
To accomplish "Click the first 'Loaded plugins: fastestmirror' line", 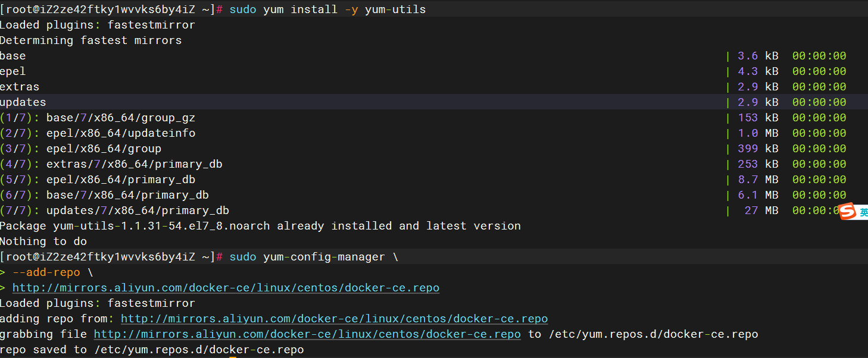I will coord(98,25).
